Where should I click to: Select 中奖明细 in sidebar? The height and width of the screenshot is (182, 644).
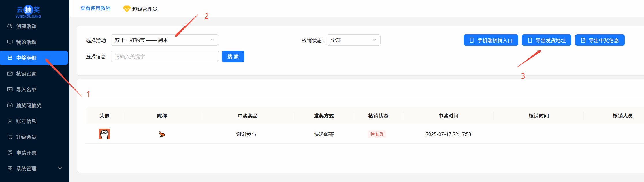[34, 58]
